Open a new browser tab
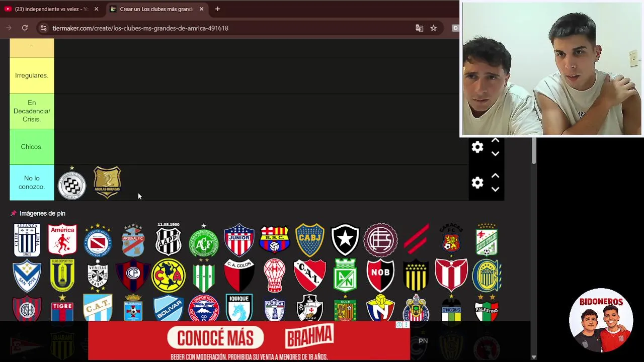This screenshot has height=362, width=644. pos(217,9)
